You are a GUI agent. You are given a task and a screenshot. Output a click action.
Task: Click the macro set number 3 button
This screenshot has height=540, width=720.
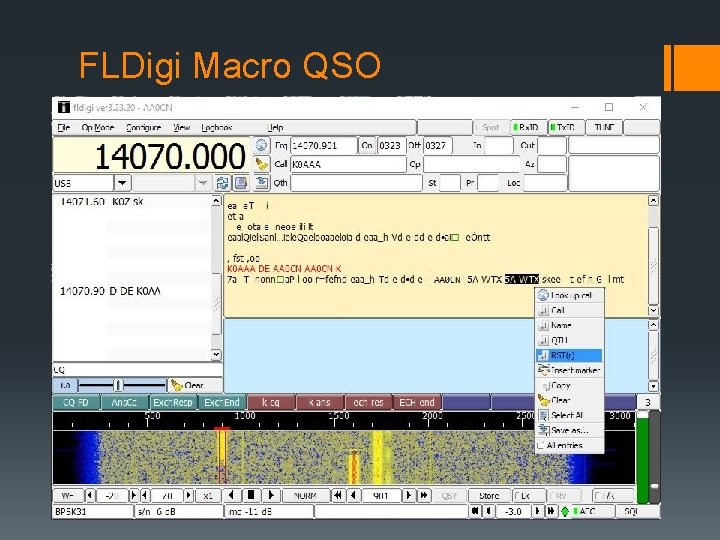[647, 402]
